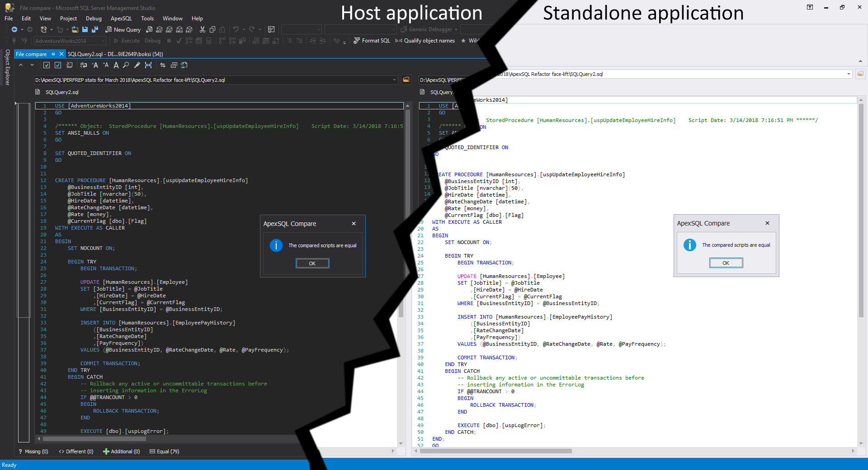Image resolution: width=868 pixels, height=470 pixels.
Task: Click standalone pane vertical scrollbar thumb
Action: [x=861, y=210]
